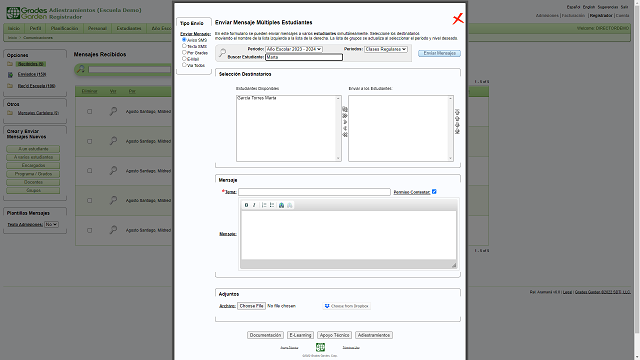640x360 pixels.
Task: Click the E-Learning button
Action: click(300, 335)
